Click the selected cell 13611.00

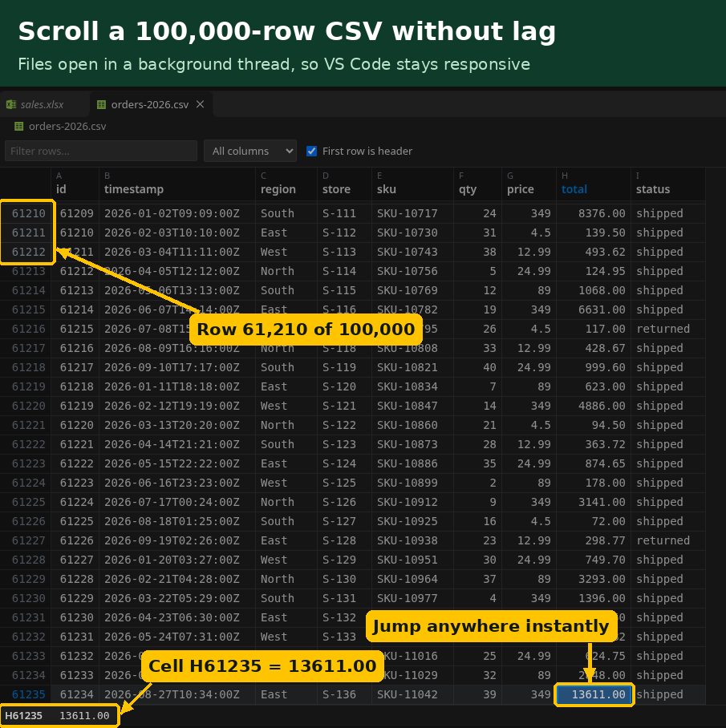point(594,694)
